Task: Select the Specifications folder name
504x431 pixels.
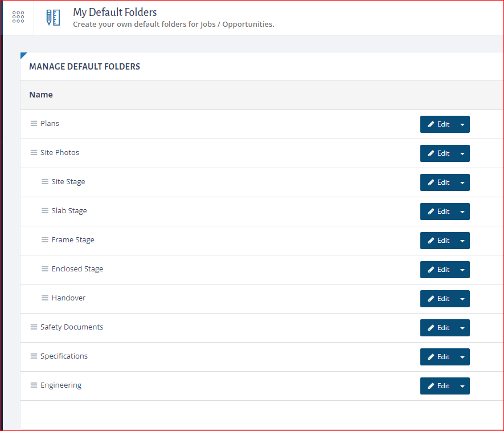Action: (x=64, y=356)
